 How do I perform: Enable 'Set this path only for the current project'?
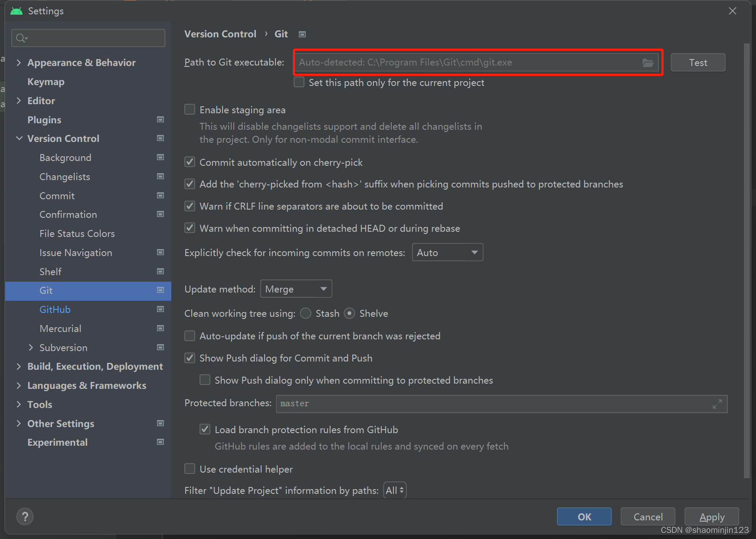[x=299, y=82]
